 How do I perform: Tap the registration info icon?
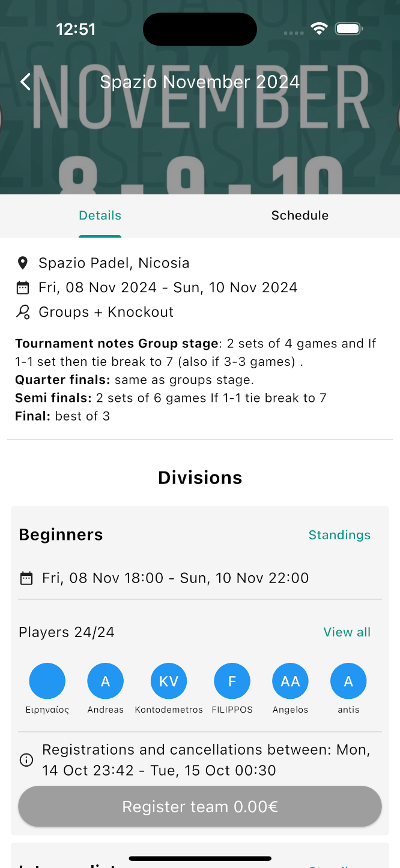26,760
